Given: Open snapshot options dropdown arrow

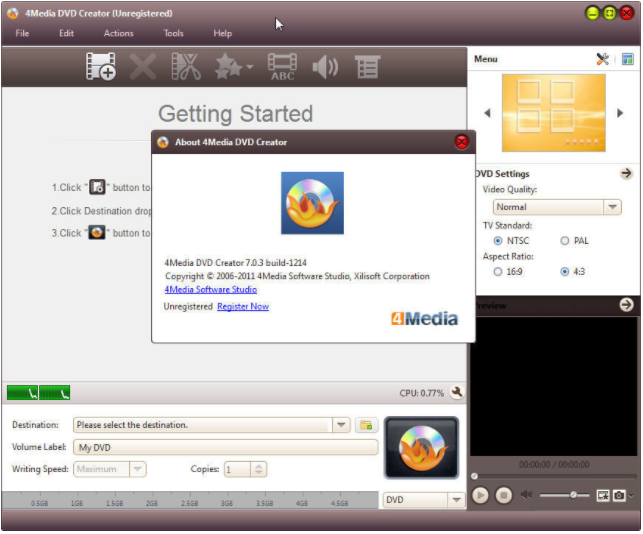Looking at the screenshot, I should pos(631,496).
